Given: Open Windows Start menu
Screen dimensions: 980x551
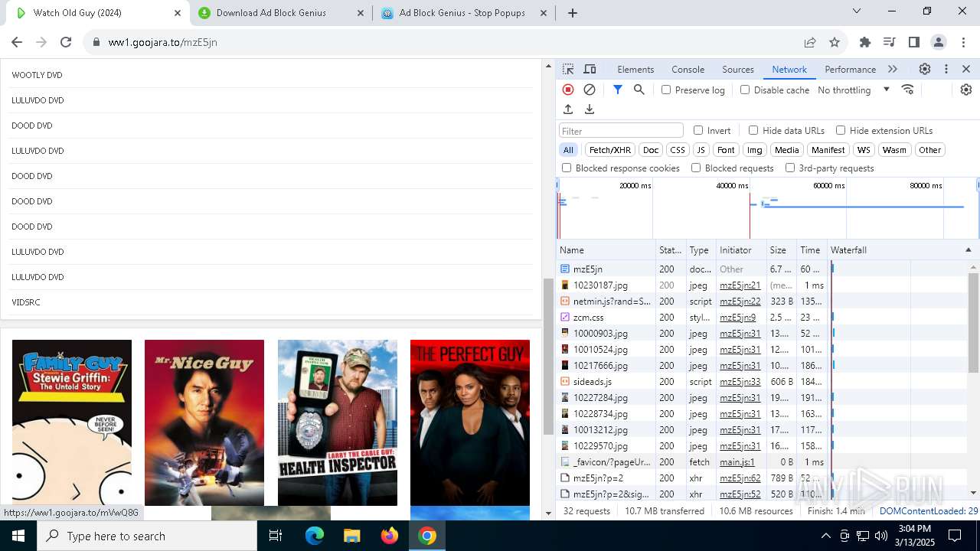Looking at the screenshot, I should tap(18, 536).
